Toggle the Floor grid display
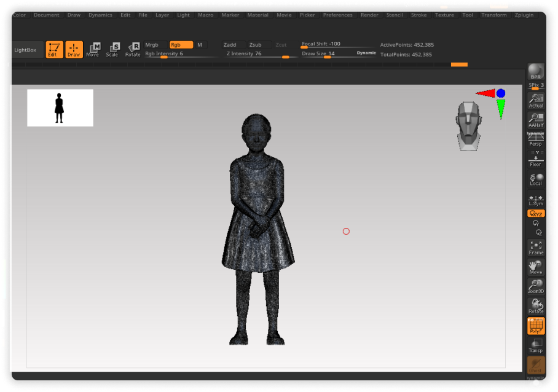The width and height of the screenshot is (558, 392). [x=536, y=160]
